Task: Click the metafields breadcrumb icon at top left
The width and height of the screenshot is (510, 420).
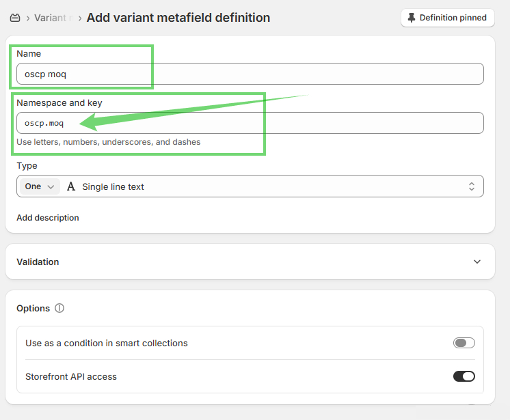Action: tap(15, 18)
